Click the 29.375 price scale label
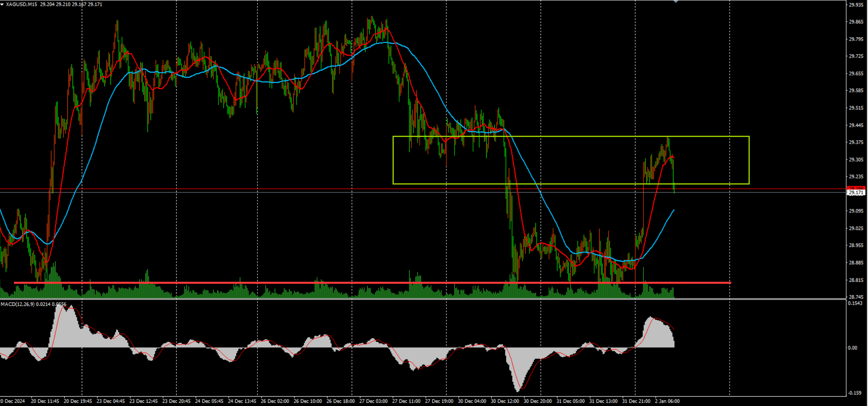The width and height of the screenshot is (868, 406). point(856,142)
